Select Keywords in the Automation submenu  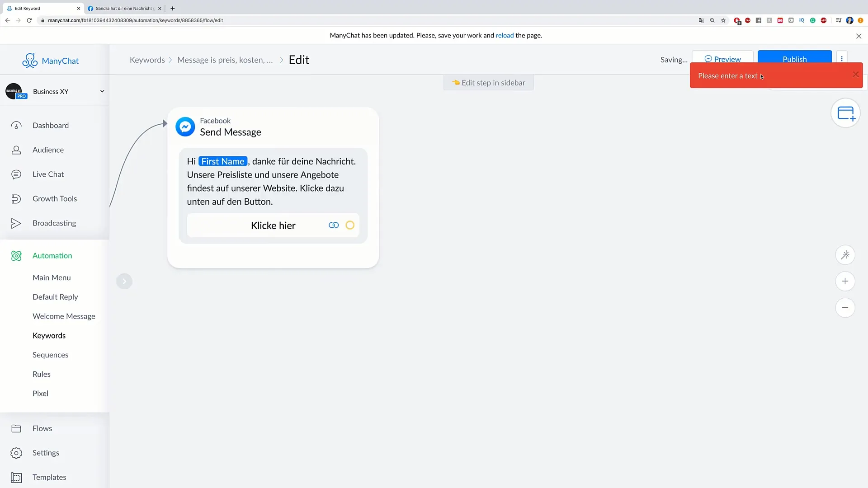[49, 336]
